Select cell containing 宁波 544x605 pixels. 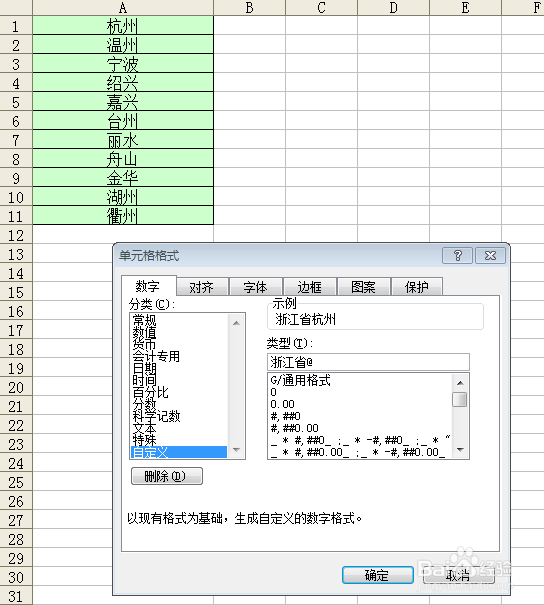point(123,63)
